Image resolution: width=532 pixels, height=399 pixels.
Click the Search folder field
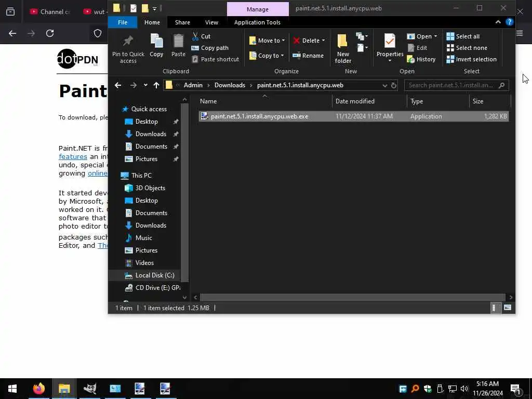(x=456, y=85)
